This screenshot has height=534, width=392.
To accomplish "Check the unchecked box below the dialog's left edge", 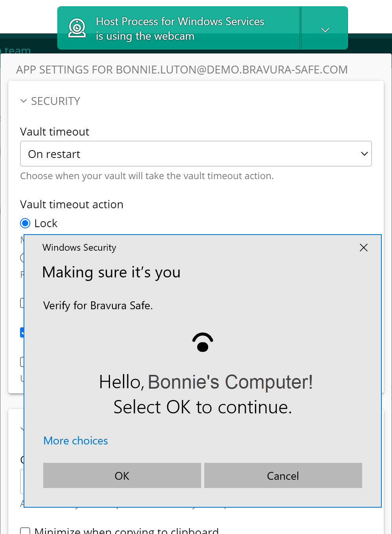I will tap(22, 362).
